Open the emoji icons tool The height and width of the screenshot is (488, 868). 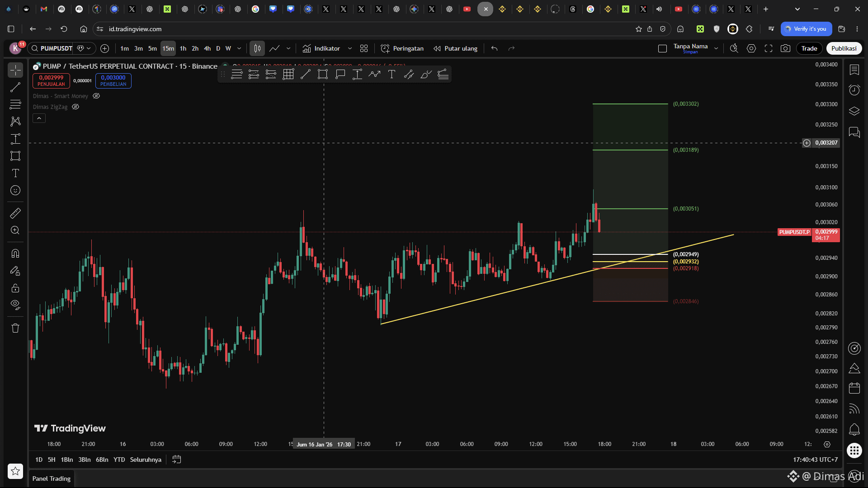15,190
